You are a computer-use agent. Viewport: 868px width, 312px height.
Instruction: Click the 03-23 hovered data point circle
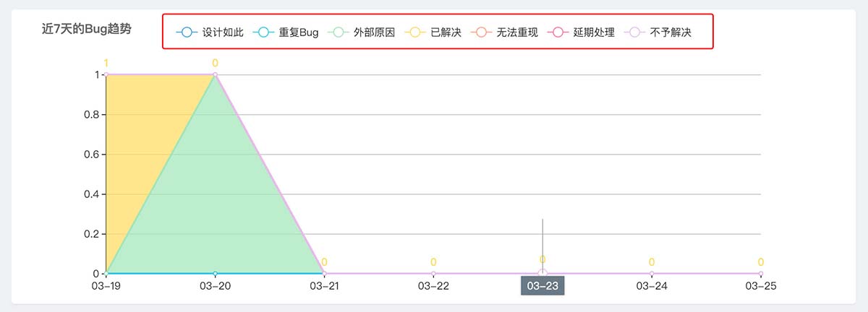pyautogui.click(x=542, y=274)
